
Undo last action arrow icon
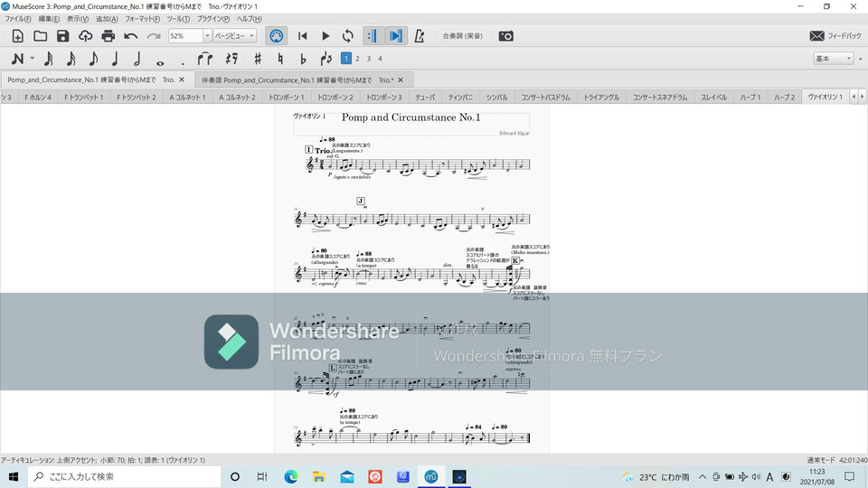point(130,36)
